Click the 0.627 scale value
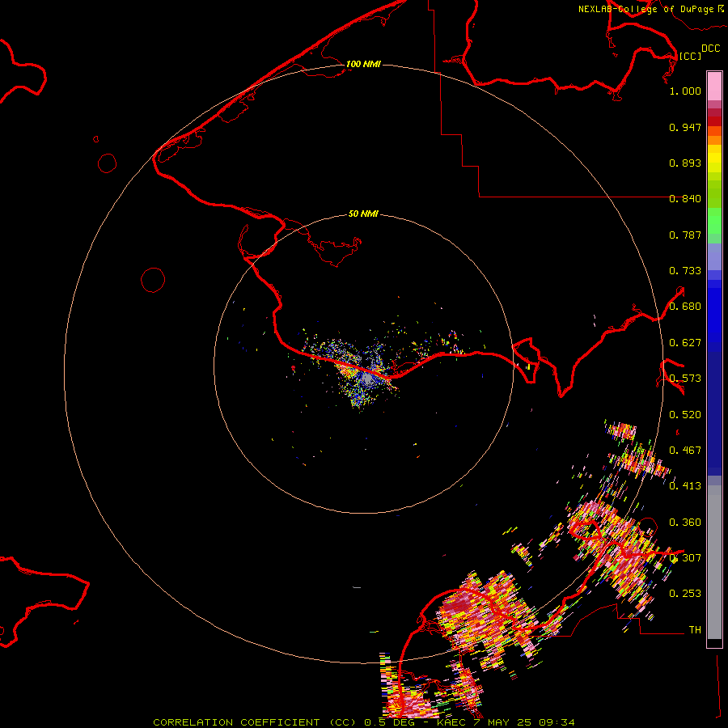 [x=685, y=343]
